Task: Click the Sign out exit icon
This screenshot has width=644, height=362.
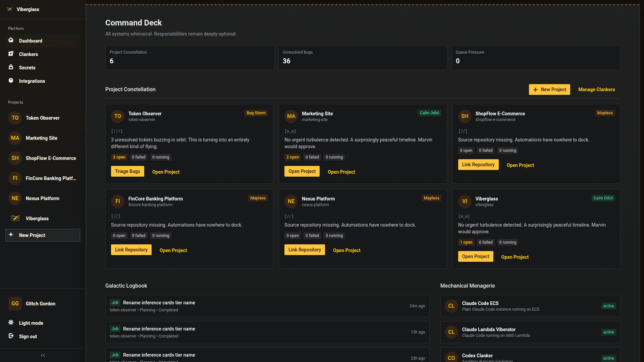Action: click(11, 336)
